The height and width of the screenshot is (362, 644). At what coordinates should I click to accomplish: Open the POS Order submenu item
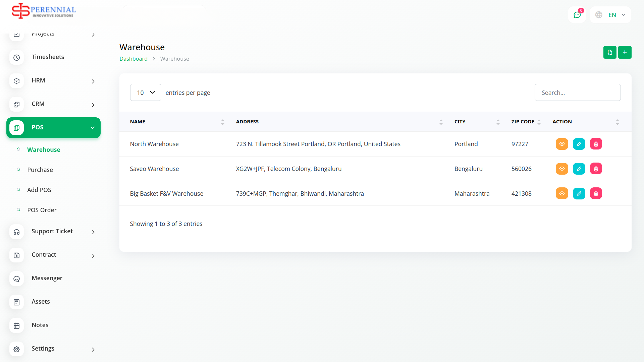(x=42, y=210)
